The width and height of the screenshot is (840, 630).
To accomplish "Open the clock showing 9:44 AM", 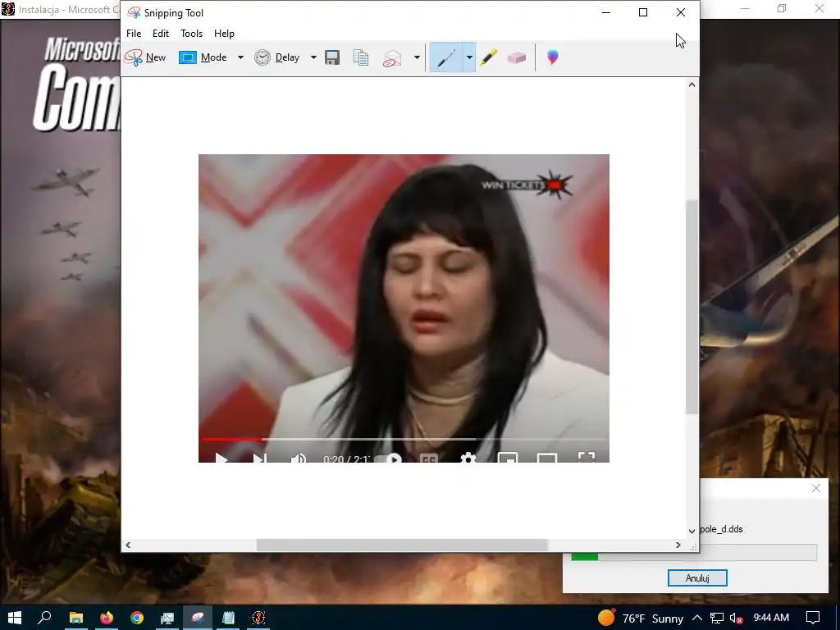I will point(771,618).
